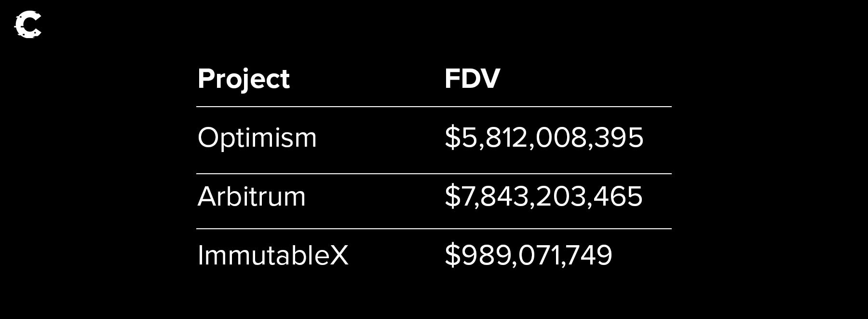Click the dollar sign in Optimism's FDV
This screenshot has width=868, height=319.
452,138
